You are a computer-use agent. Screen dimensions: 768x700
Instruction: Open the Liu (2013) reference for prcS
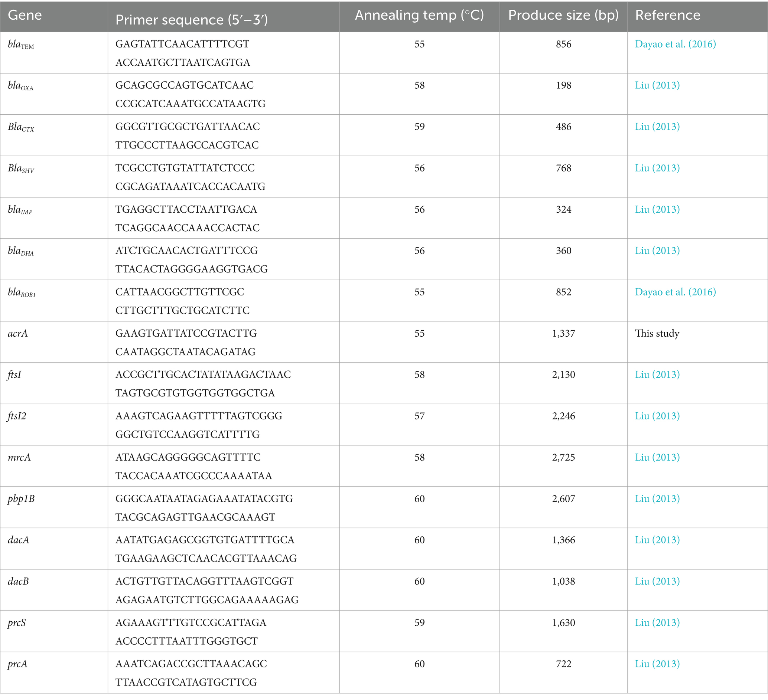click(x=657, y=623)
